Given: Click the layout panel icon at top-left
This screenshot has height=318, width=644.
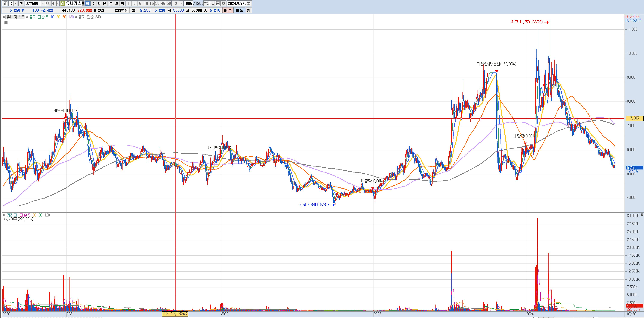Looking at the screenshot, I should [5, 3].
